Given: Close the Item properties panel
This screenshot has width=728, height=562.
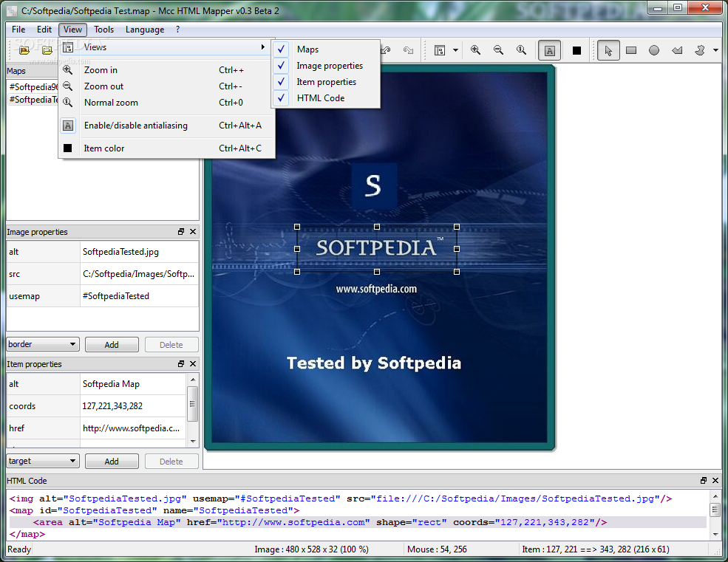Looking at the screenshot, I should click(x=193, y=364).
